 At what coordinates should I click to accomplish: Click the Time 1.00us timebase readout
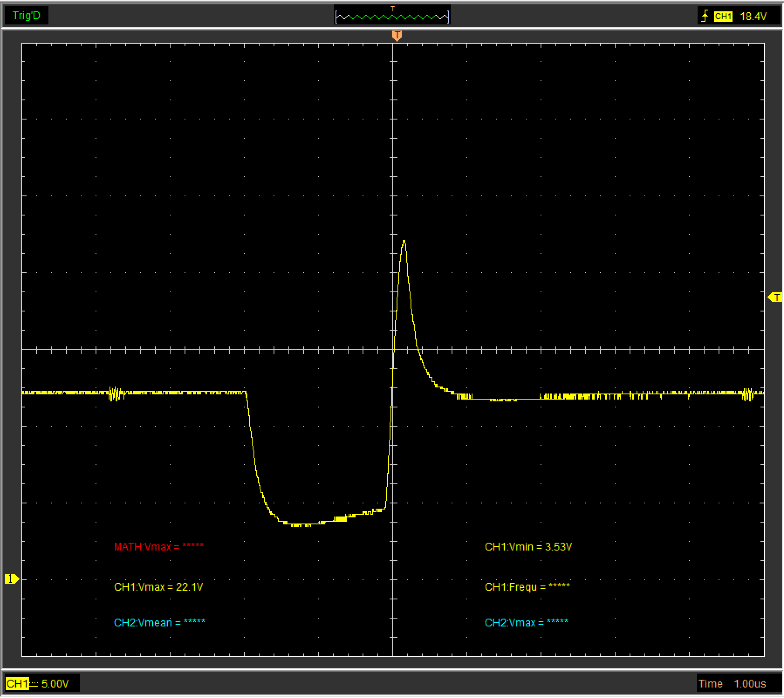(x=732, y=684)
